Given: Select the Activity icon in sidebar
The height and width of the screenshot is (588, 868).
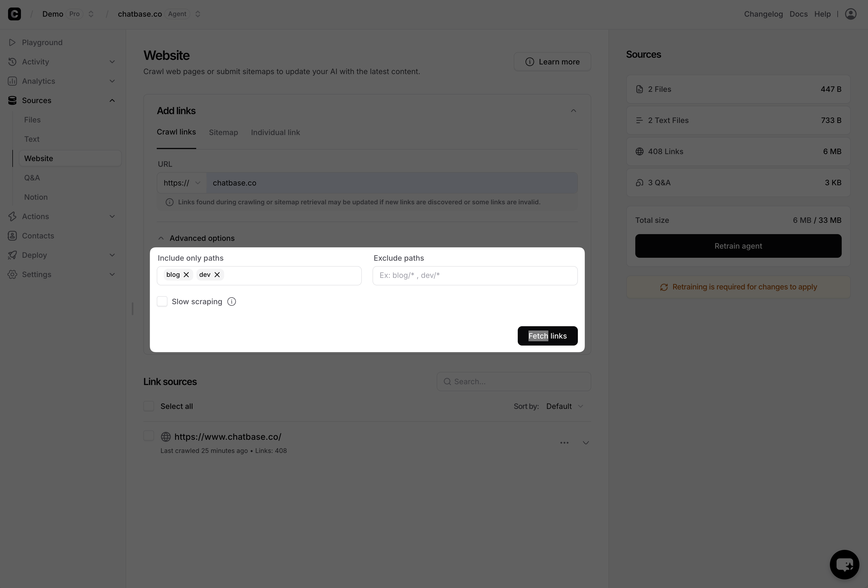Looking at the screenshot, I should pyautogui.click(x=12, y=62).
